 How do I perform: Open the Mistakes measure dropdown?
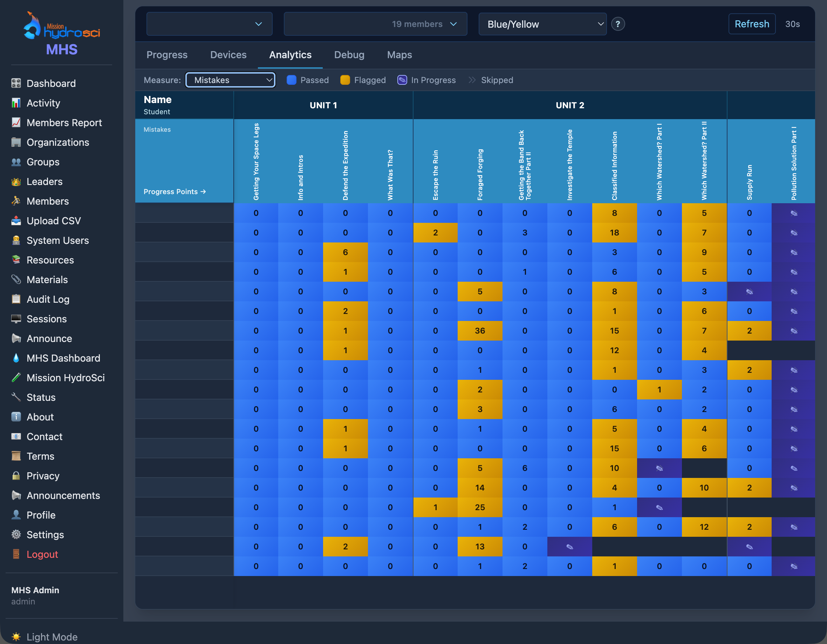[x=230, y=80]
